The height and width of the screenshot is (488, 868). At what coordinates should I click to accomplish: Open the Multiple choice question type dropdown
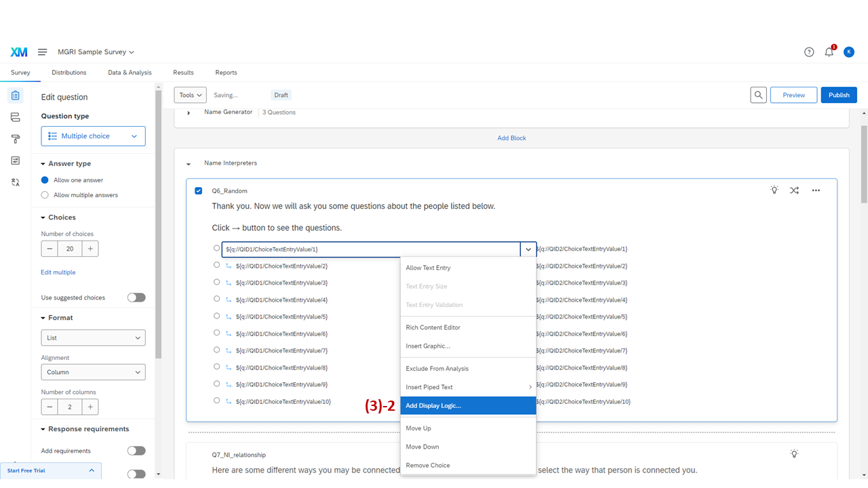(93, 136)
